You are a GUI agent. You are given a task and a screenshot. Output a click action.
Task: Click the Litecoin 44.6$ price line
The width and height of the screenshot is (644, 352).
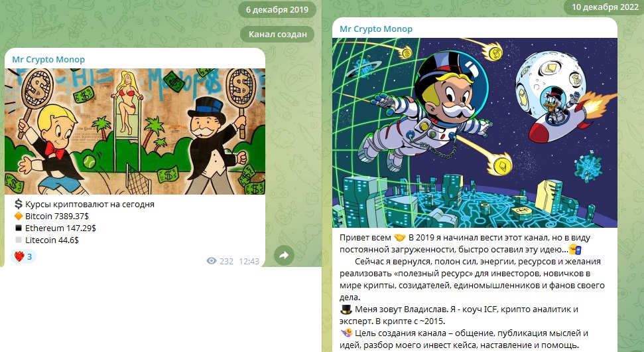coord(52,240)
